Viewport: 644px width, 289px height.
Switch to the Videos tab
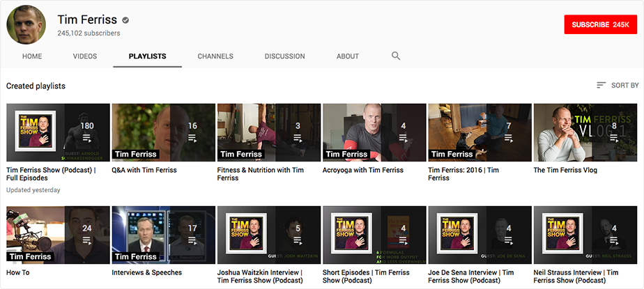pyautogui.click(x=85, y=56)
